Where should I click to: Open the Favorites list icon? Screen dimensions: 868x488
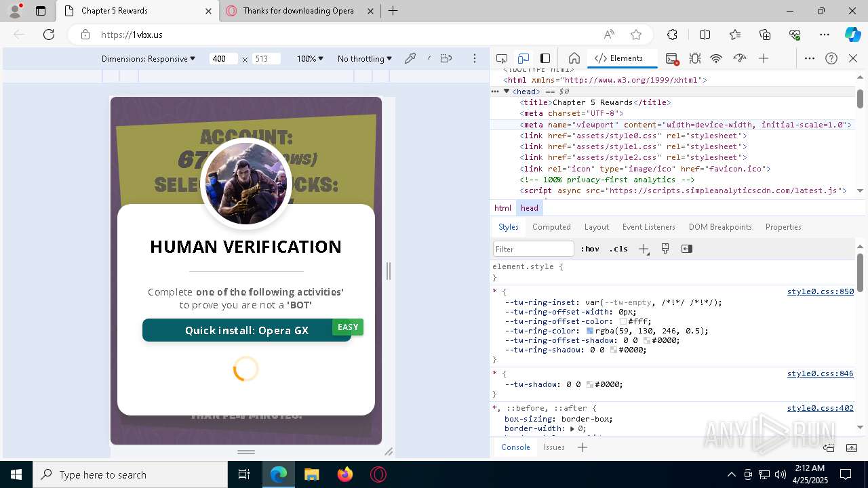(x=735, y=35)
